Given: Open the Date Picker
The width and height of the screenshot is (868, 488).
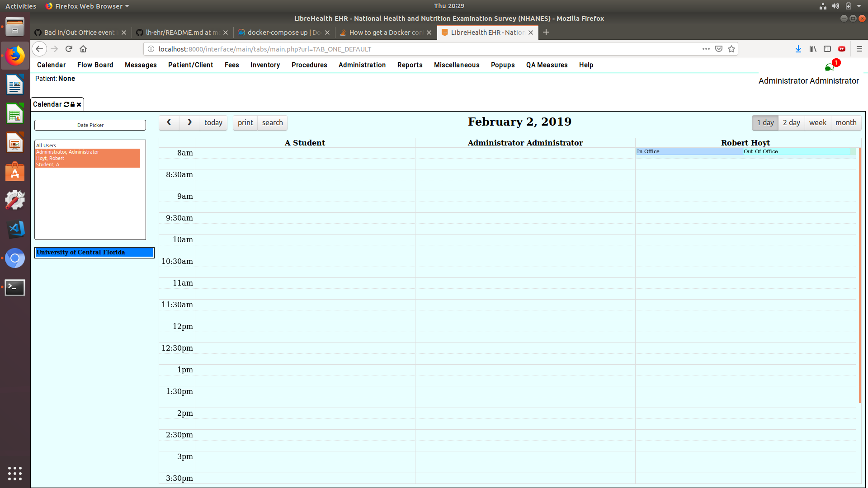Looking at the screenshot, I should 90,125.
